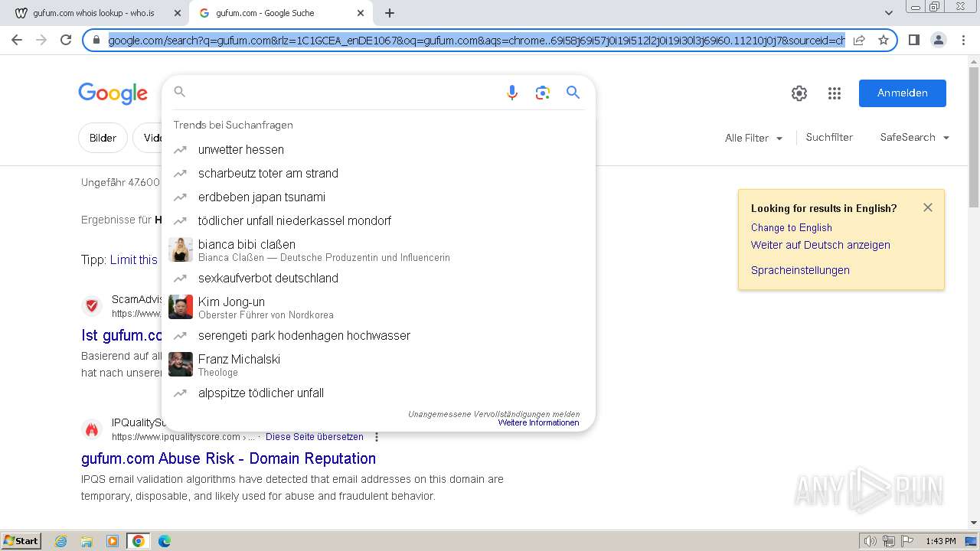Open the Windows Start menu
Viewport: 980px width, 551px height.
coord(21,541)
